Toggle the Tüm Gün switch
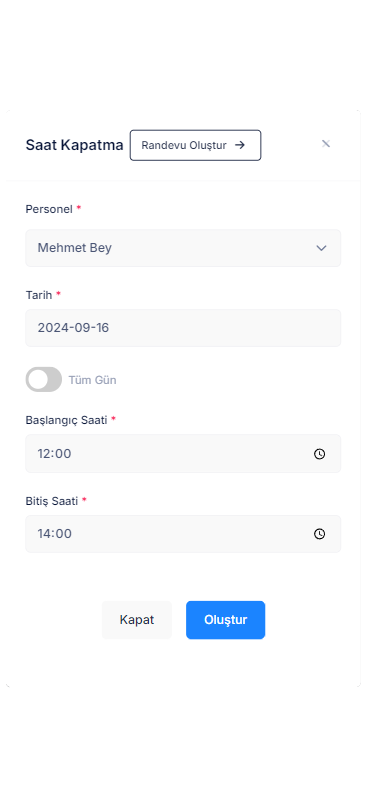Image resolution: width=366 pixels, height=793 pixels. coord(43,379)
